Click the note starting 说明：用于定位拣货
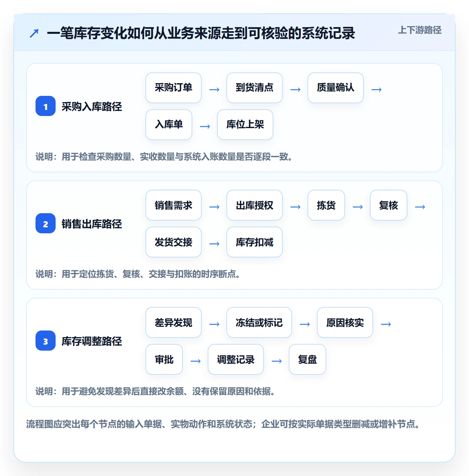The image size is (469, 476). point(138,274)
